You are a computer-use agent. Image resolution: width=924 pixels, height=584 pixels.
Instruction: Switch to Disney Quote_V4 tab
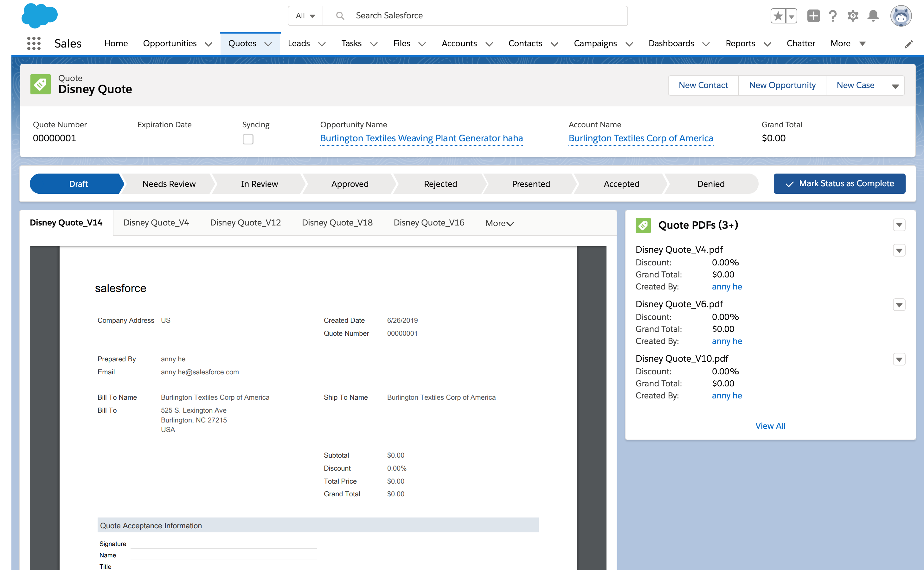pos(156,222)
